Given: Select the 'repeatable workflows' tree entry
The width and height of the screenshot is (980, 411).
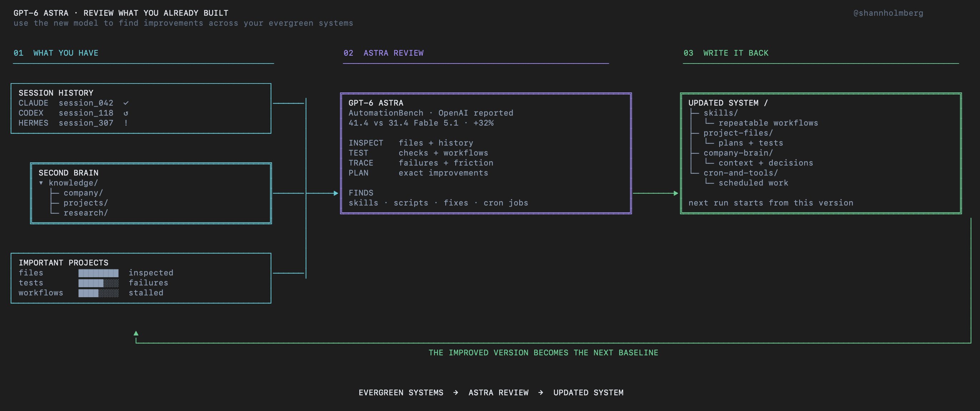Looking at the screenshot, I should [768, 123].
